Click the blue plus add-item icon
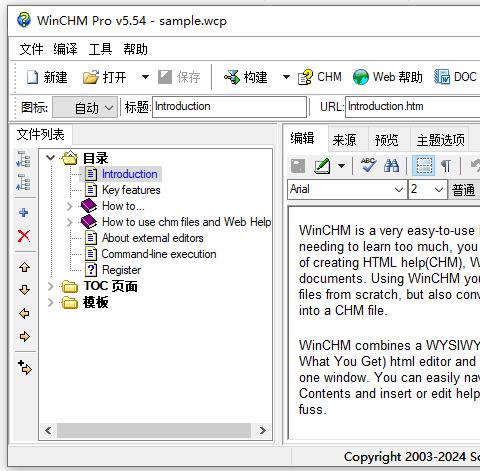This screenshot has width=480, height=471. pyautogui.click(x=24, y=212)
